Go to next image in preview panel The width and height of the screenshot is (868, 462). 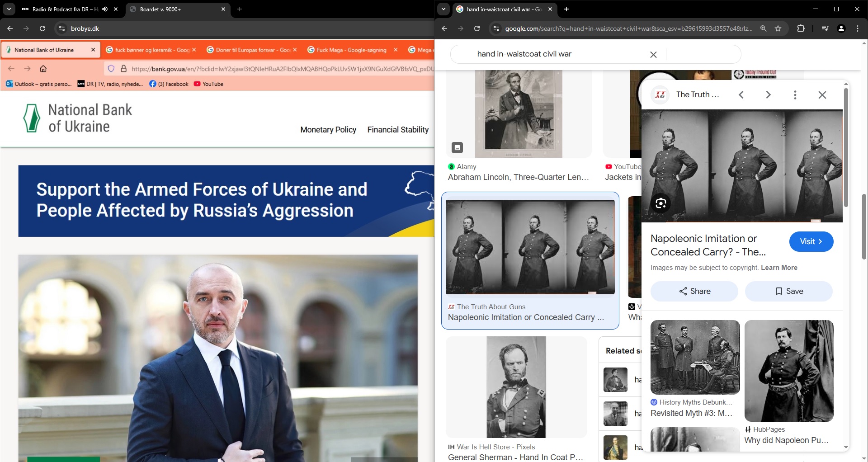coord(768,95)
